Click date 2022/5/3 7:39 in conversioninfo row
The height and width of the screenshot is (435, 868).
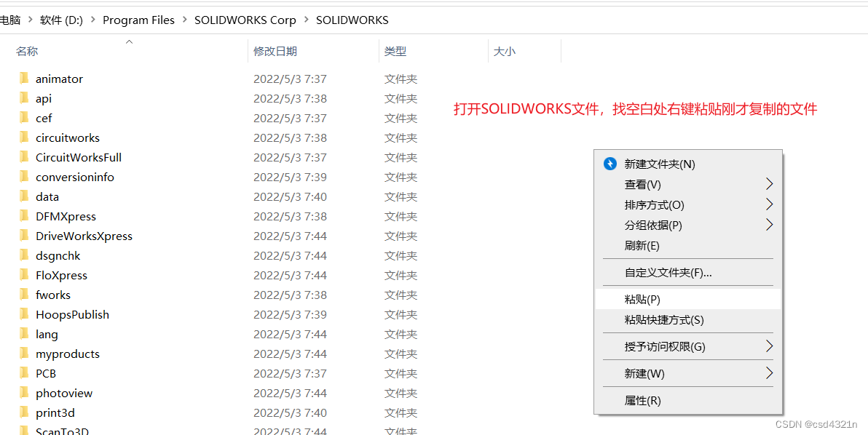(290, 177)
